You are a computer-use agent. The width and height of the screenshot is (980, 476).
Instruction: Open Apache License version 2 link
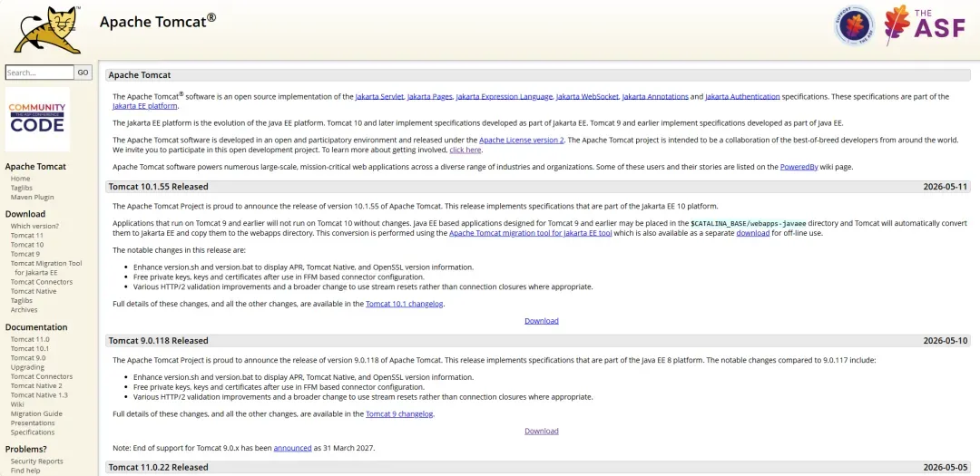click(522, 141)
